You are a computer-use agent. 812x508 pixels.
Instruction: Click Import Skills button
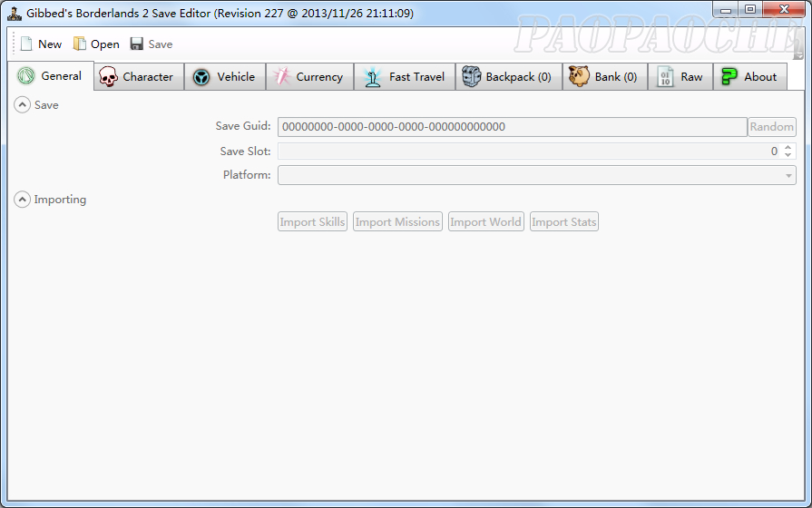312,221
